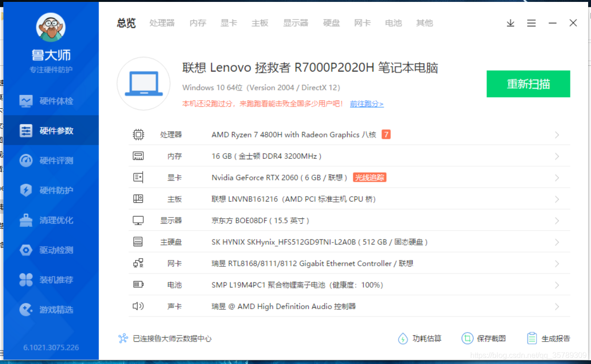The height and width of the screenshot is (364, 591).
Task: Click the network card icon
Action: click(x=138, y=263)
